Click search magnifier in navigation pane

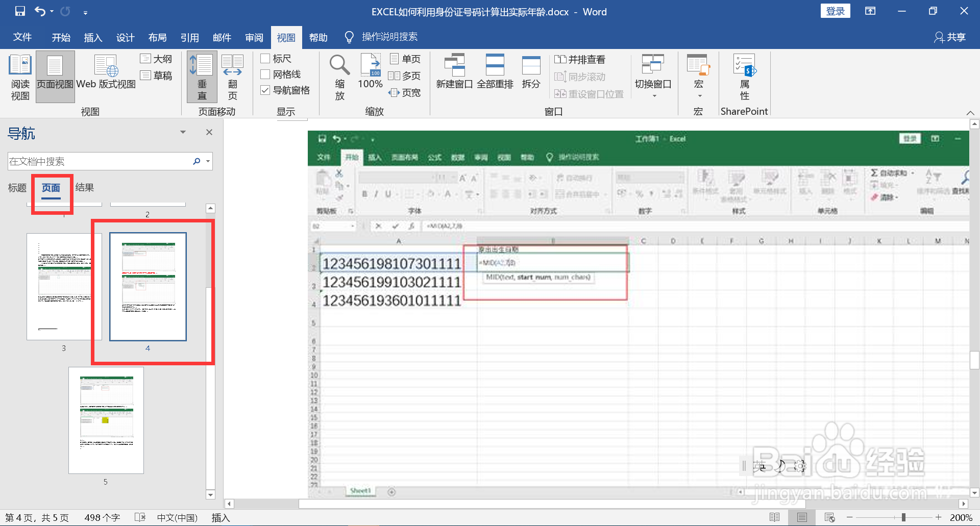coord(197,161)
